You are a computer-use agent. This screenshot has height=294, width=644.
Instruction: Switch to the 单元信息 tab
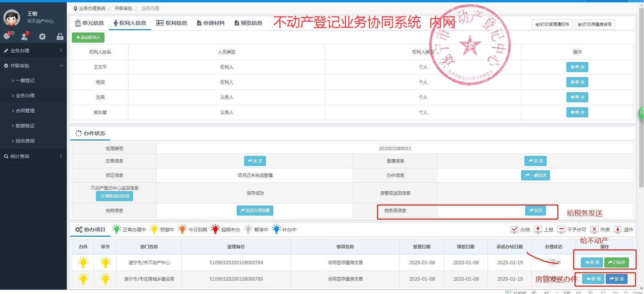89,23
